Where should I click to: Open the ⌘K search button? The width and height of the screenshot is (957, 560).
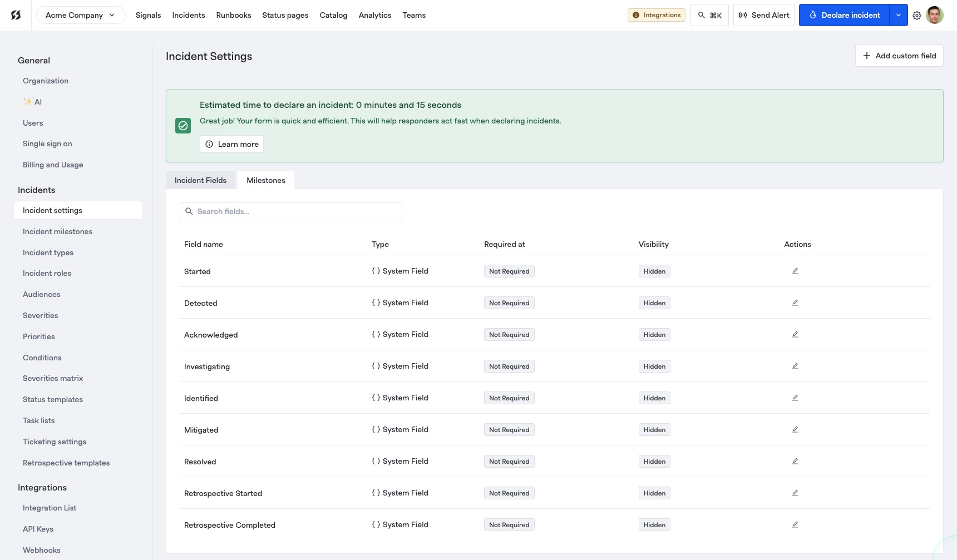709,15
